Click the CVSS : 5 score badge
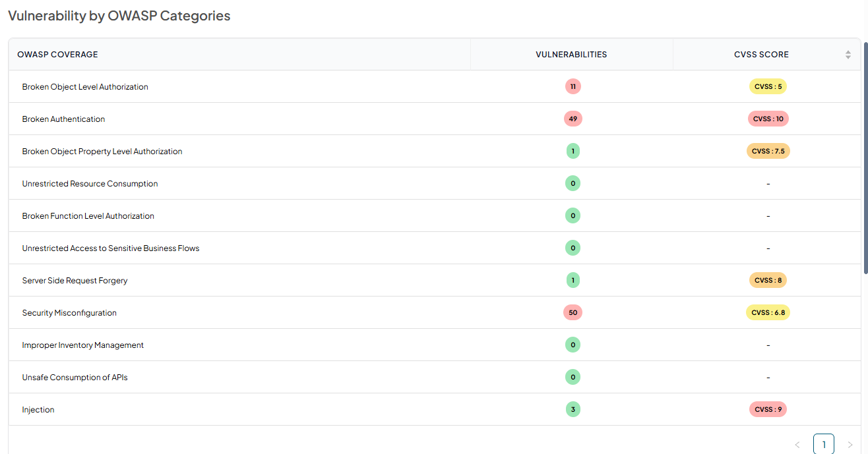868x454 pixels. (x=768, y=86)
